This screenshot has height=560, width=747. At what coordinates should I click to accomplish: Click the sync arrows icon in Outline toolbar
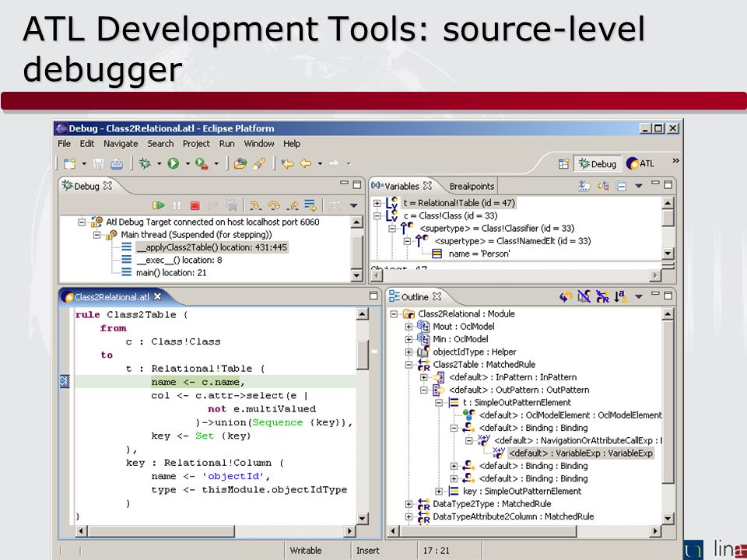tap(566, 296)
